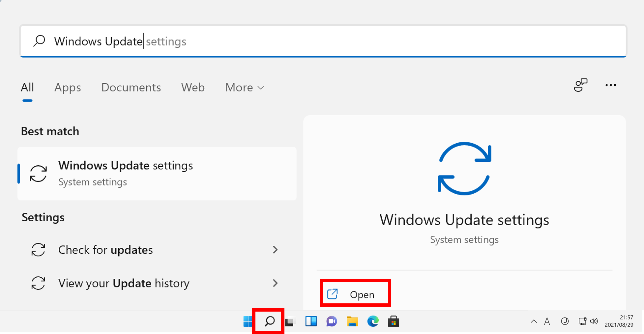Screen dimensions: 644x334
Task: Expand View your Update history arrow
Action: pos(275,283)
